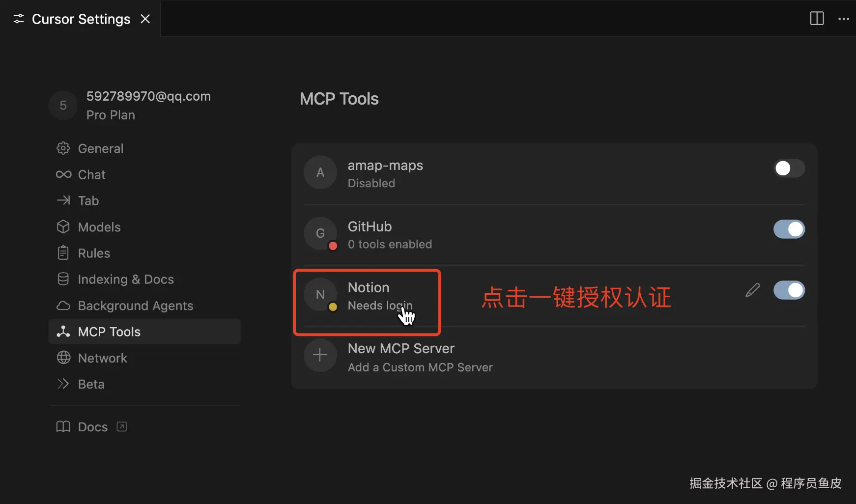Image resolution: width=856 pixels, height=504 pixels.
Task: Click Needs login to authorize Notion
Action: 380,306
